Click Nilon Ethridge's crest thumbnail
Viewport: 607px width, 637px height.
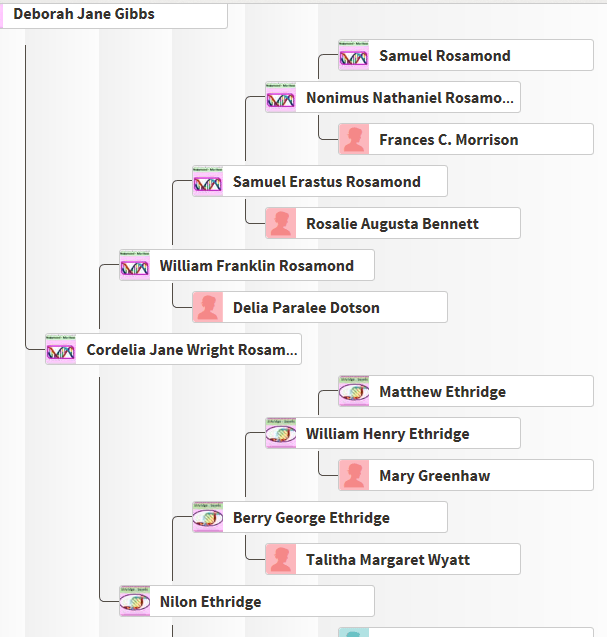tap(135, 602)
